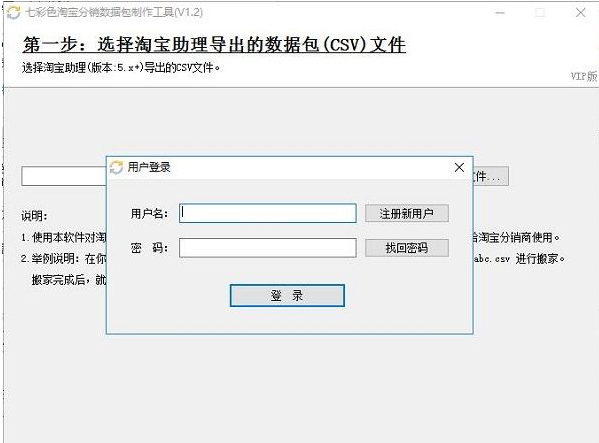Click the partially hidden browse file button
Screen dimensions: 599x443
tap(491, 176)
